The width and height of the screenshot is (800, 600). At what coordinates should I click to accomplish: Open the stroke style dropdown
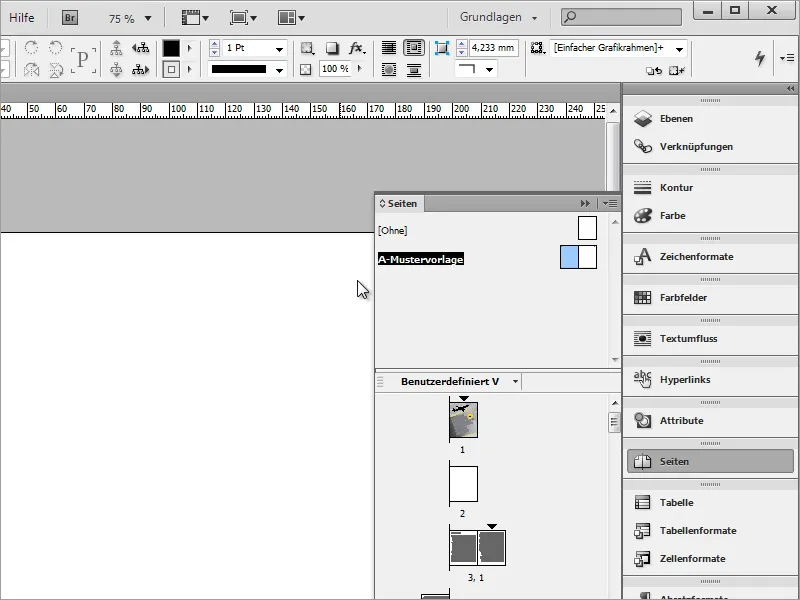click(x=280, y=70)
